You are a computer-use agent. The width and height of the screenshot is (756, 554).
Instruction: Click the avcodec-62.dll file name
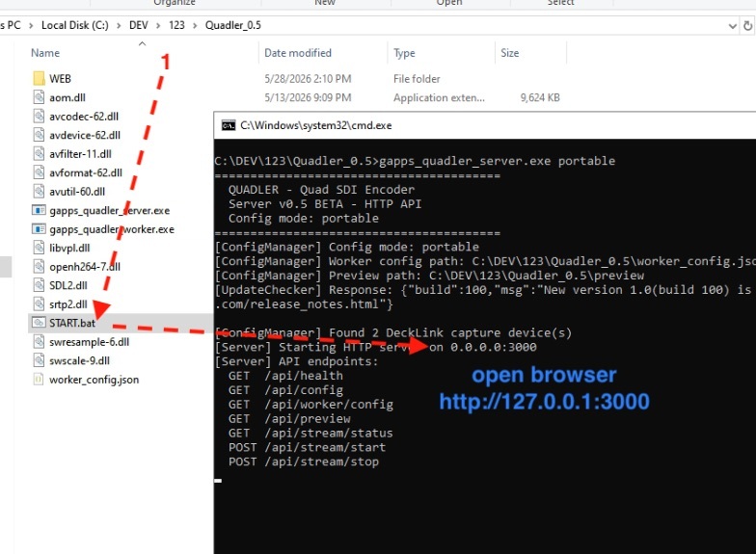[x=83, y=116]
